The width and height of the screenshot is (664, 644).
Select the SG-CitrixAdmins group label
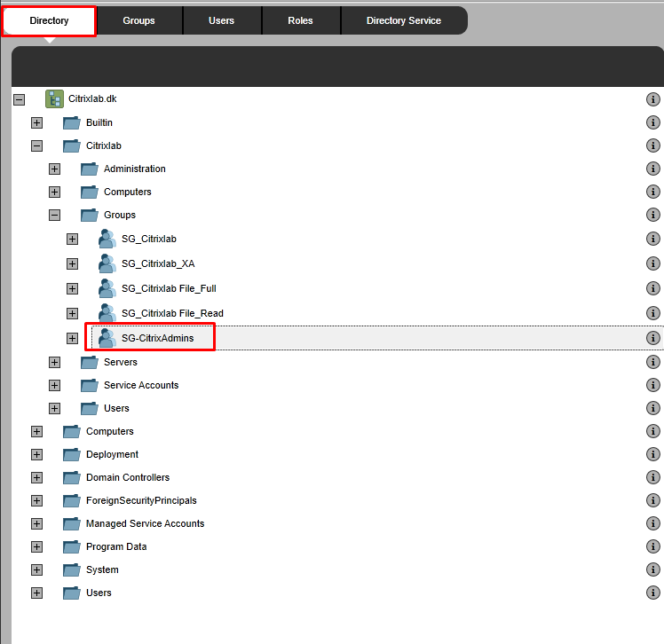click(157, 339)
